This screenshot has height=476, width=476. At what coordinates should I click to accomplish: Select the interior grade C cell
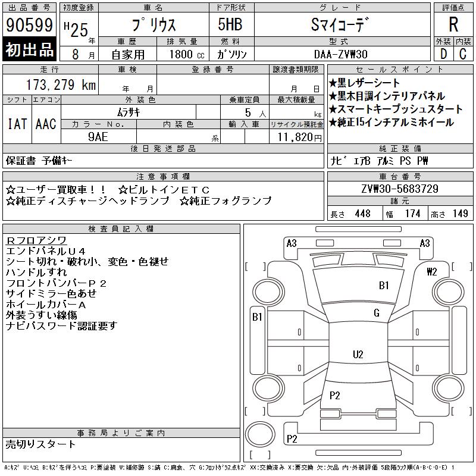(x=463, y=54)
